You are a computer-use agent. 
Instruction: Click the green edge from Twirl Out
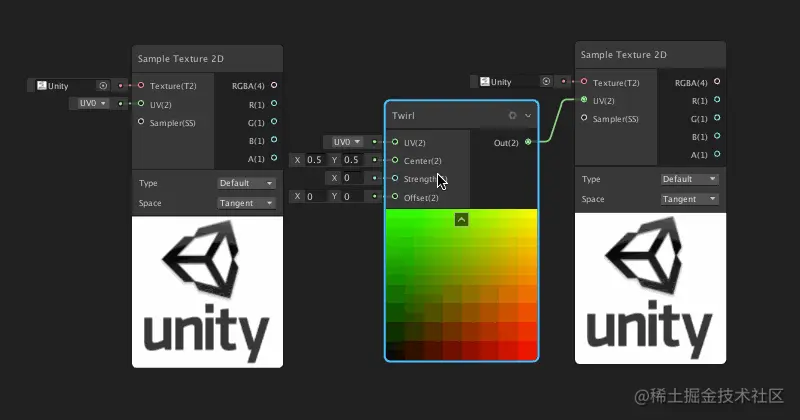(x=556, y=120)
